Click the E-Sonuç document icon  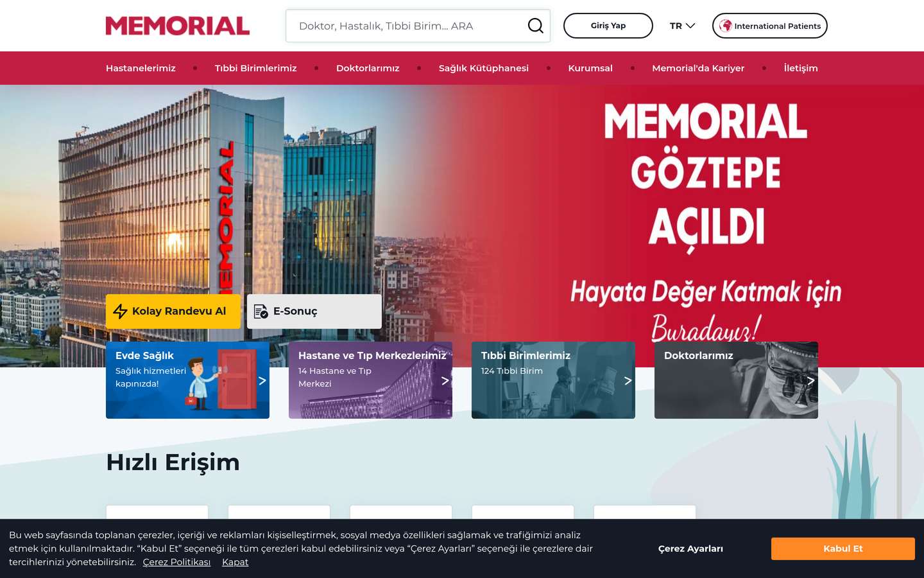[261, 311]
